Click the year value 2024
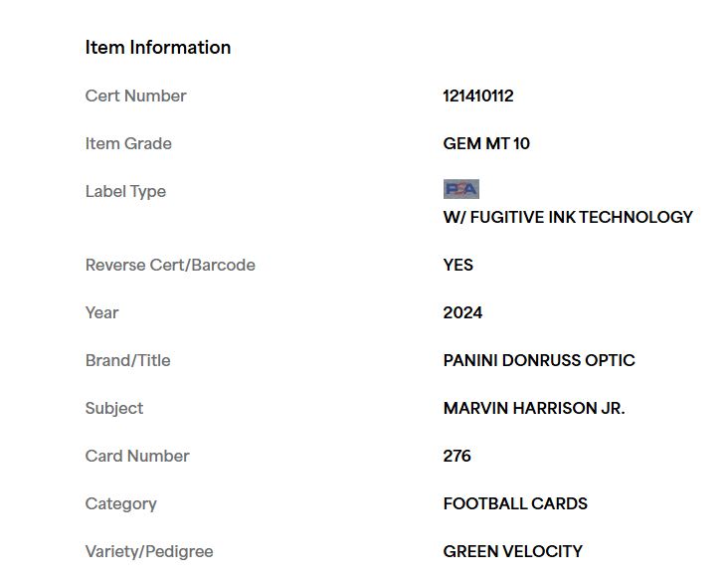 [462, 312]
